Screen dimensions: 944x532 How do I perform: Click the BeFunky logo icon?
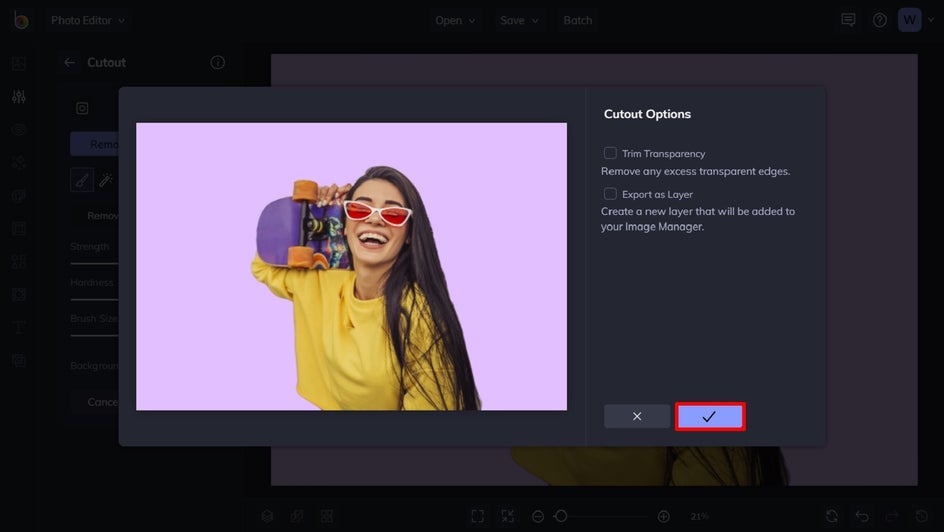[20, 20]
